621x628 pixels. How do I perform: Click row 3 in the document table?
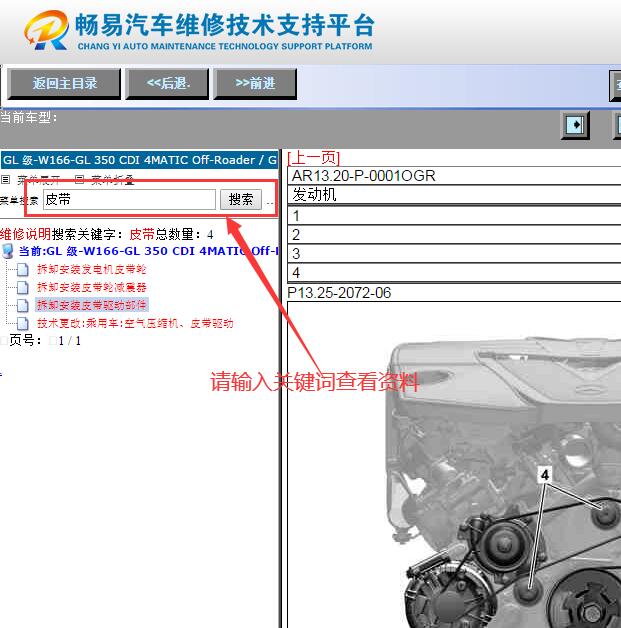[x=454, y=254]
